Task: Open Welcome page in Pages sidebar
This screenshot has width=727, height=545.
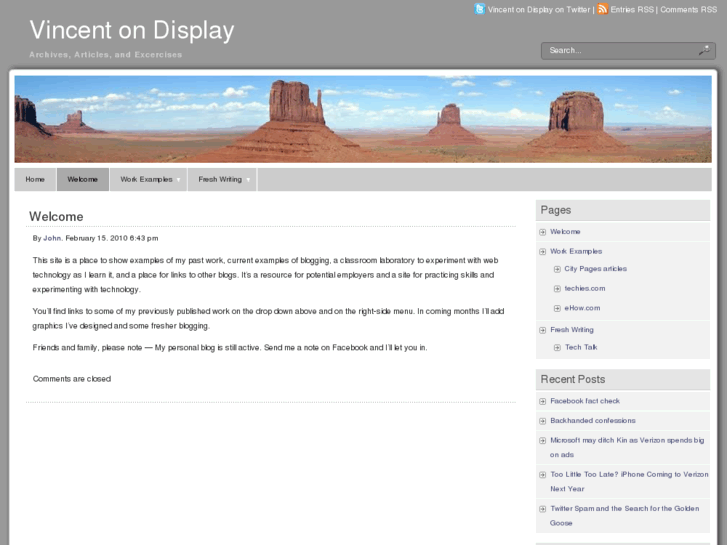Action: point(565,231)
